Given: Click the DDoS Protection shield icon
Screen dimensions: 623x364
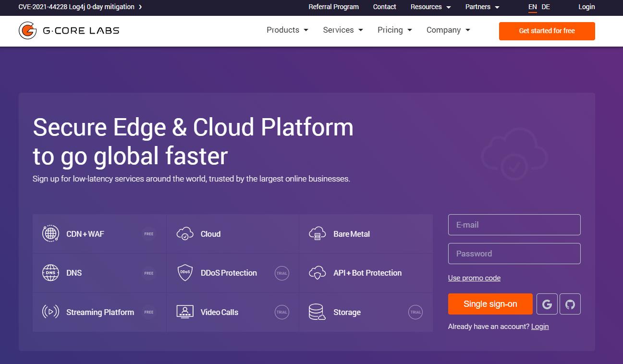Looking at the screenshot, I should 185,273.
